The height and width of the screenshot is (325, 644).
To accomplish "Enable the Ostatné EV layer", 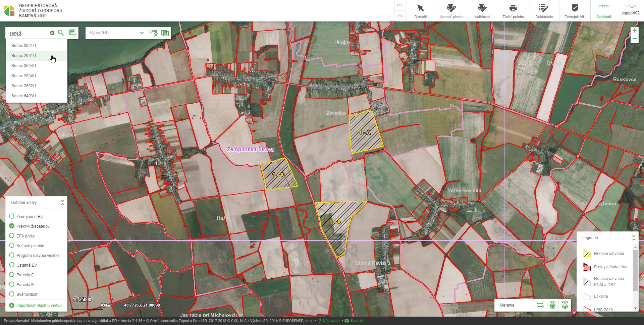I will click(11, 265).
